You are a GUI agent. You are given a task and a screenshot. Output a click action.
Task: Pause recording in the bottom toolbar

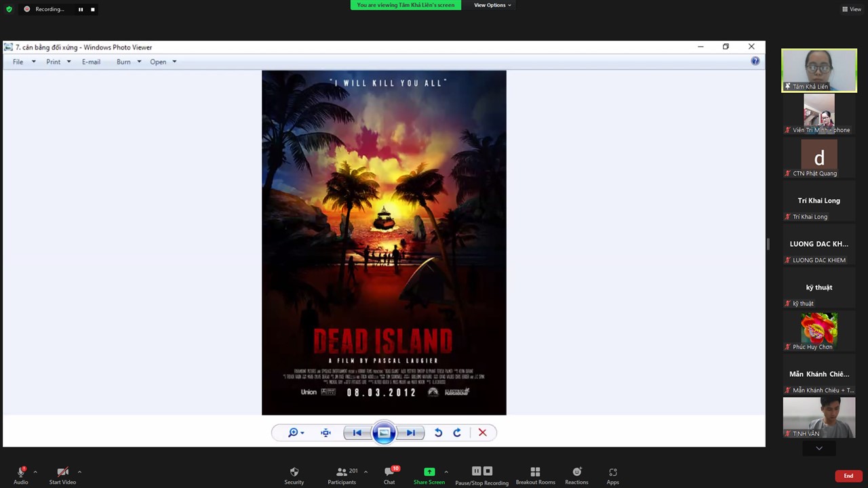476,471
